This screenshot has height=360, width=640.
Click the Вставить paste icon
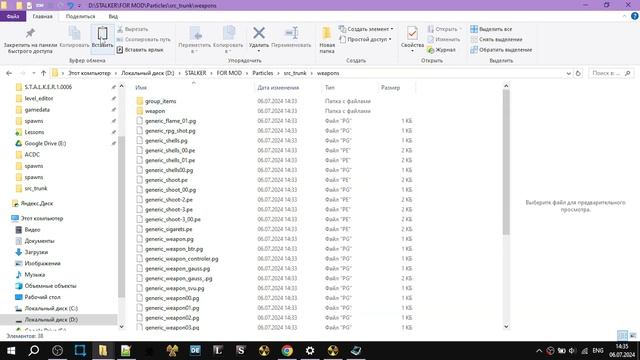point(102,37)
